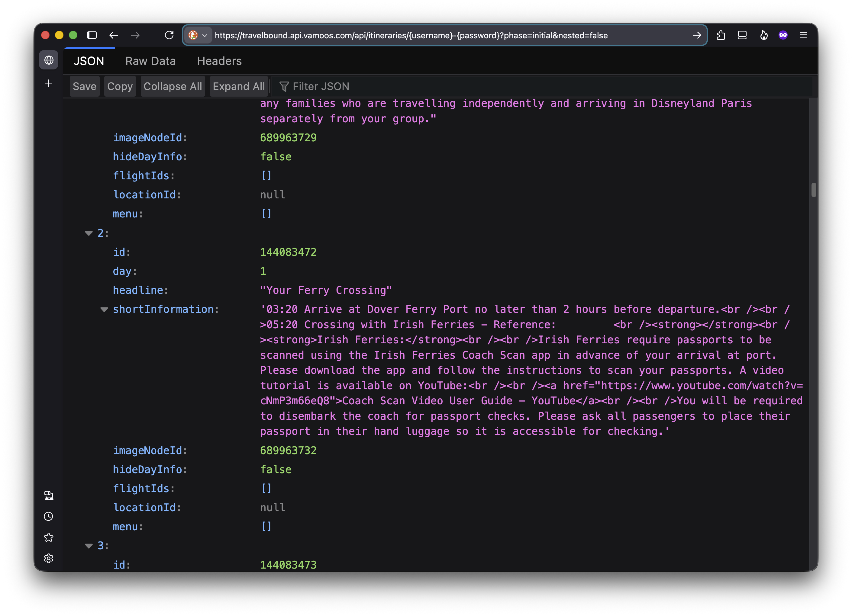852x616 pixels.
Task: Collapse JSON node 2
Action: point(89,233)
